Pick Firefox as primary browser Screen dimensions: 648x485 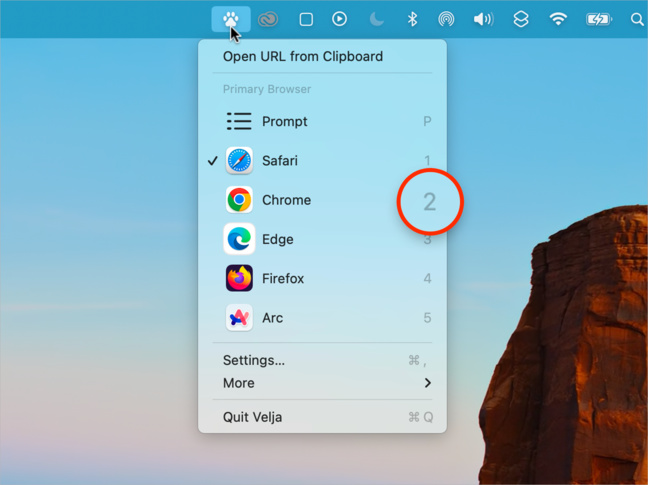click(x=322, y=278)
